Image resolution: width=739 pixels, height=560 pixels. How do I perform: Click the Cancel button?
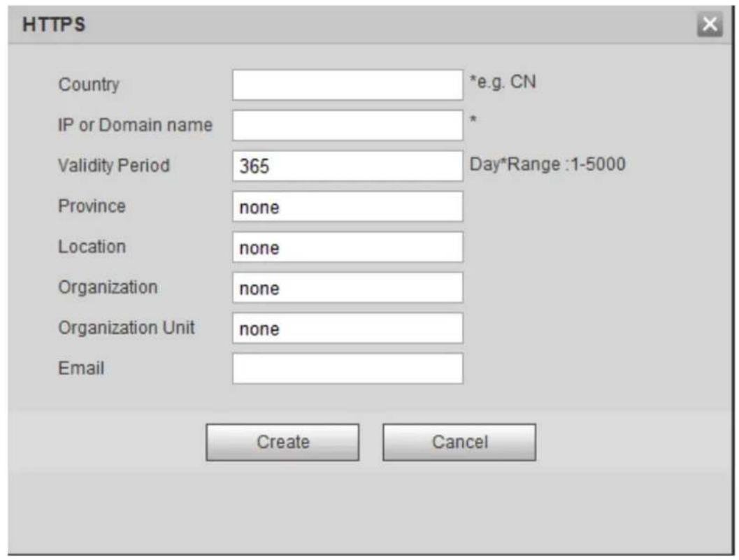coord(459,442)
